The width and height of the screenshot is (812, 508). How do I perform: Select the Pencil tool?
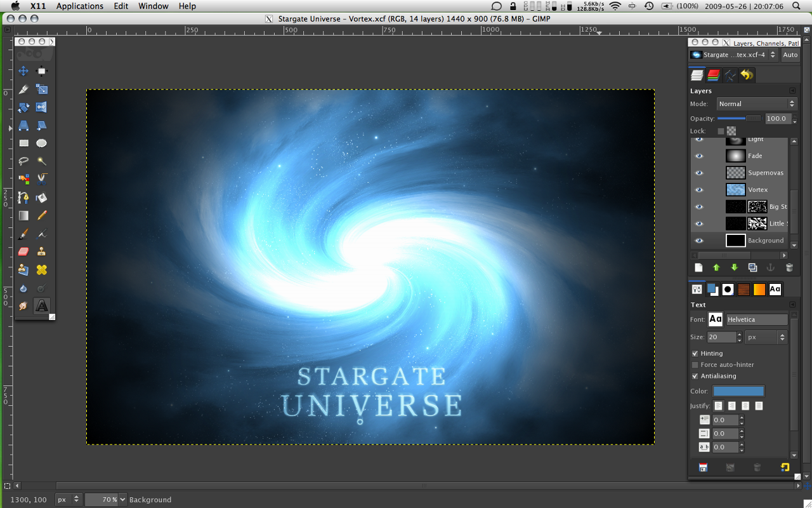coord(42,216)
